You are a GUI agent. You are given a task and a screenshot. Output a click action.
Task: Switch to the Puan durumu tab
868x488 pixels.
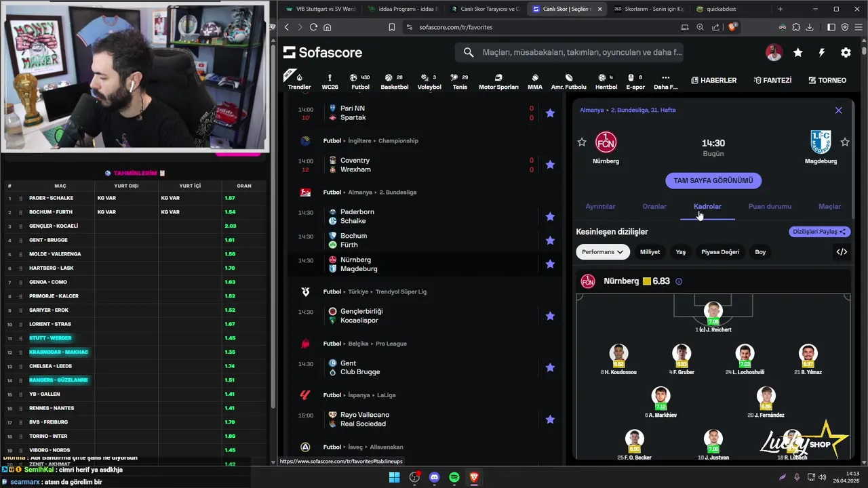770,206
